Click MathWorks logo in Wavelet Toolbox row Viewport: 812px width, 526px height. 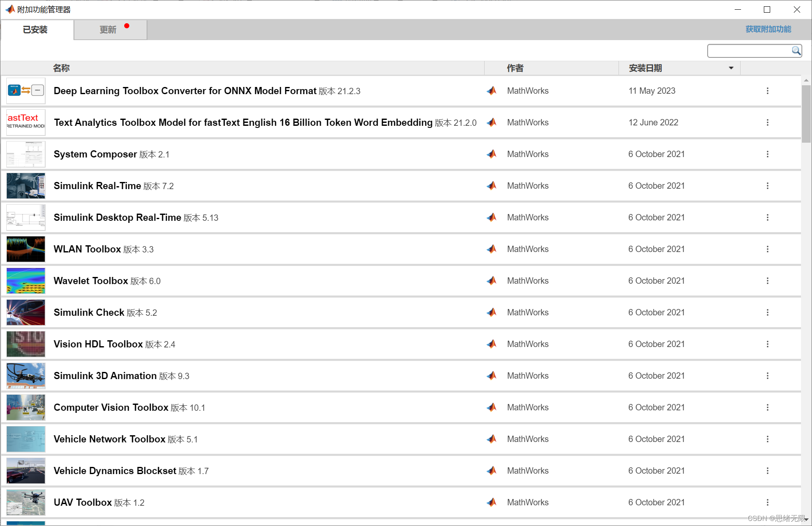tap(491, 281)
